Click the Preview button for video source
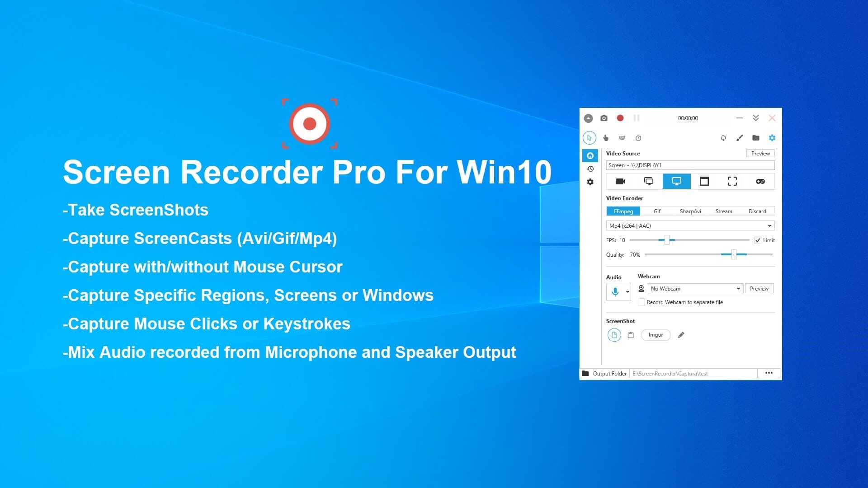Viewport: 868px width, 488px height. [x=762, y=154]
